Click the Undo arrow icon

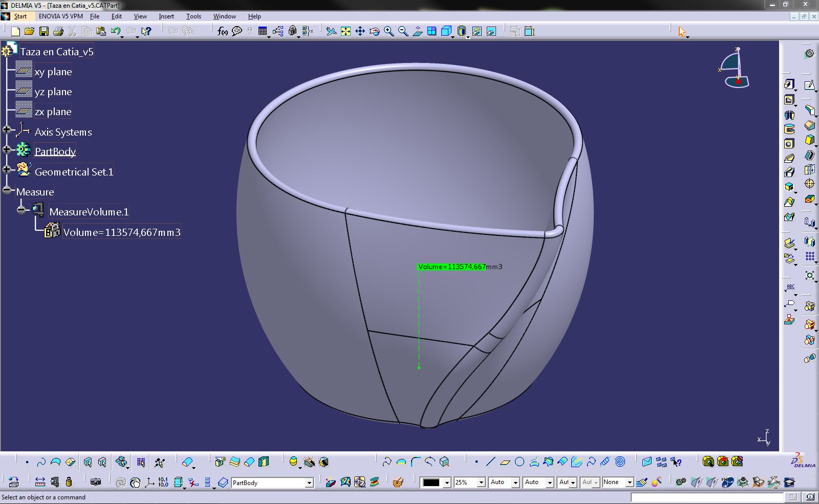116,31
